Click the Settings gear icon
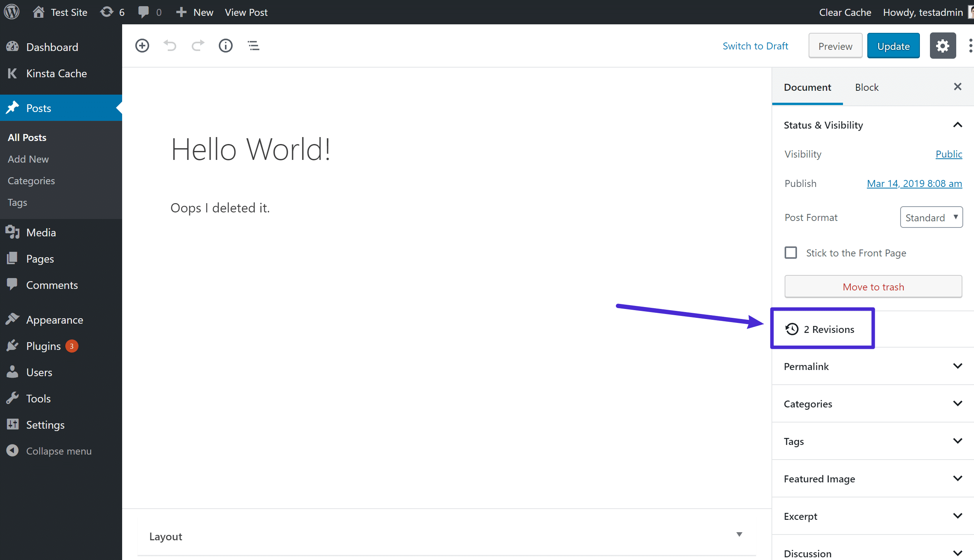Image resolution: width=974 pixels, height=560 pixels. 942,46
